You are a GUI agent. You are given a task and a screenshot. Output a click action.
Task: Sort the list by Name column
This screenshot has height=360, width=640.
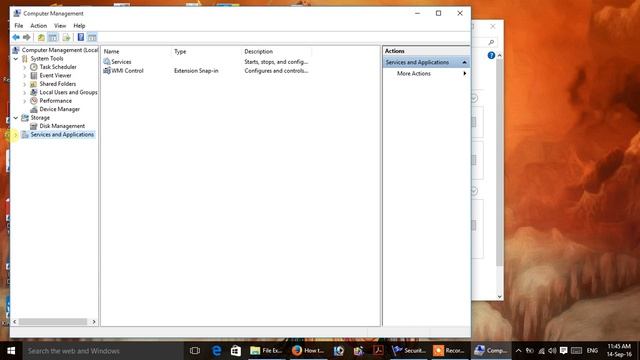coord(136,51)
